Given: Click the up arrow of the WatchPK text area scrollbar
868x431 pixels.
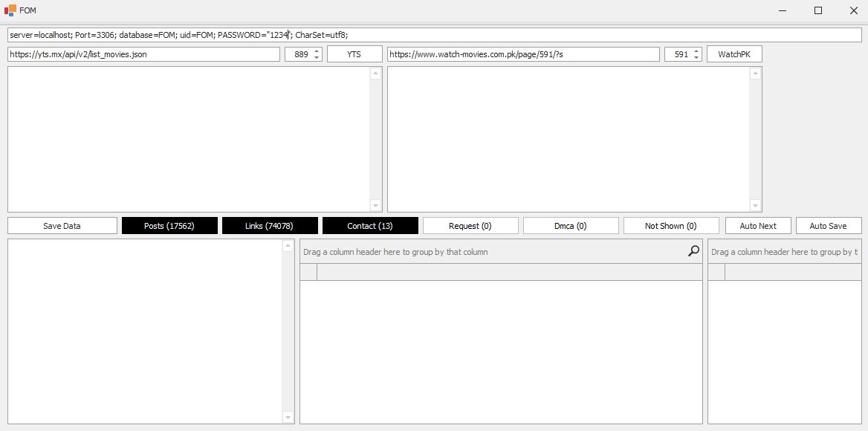Looking at the screenshot, I should coord(756,73).
